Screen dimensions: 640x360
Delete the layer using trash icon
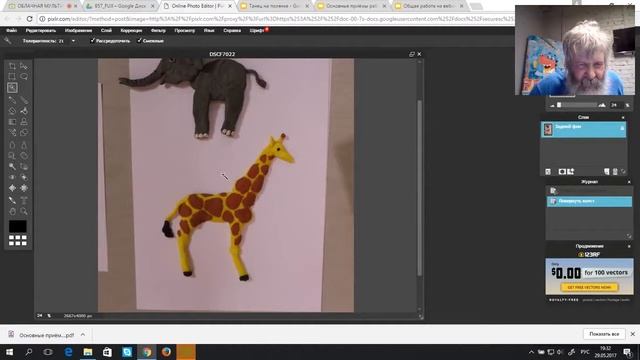tap(615, 172)
